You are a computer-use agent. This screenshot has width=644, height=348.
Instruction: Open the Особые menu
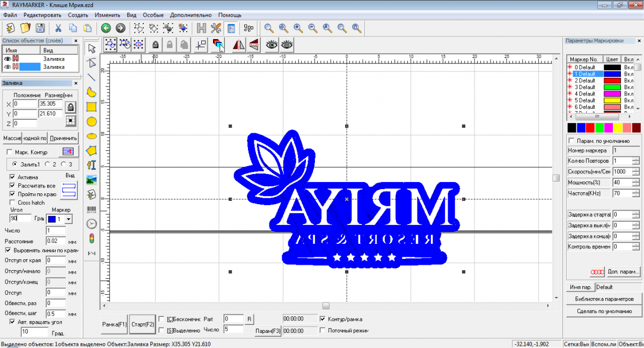[153, 15]
